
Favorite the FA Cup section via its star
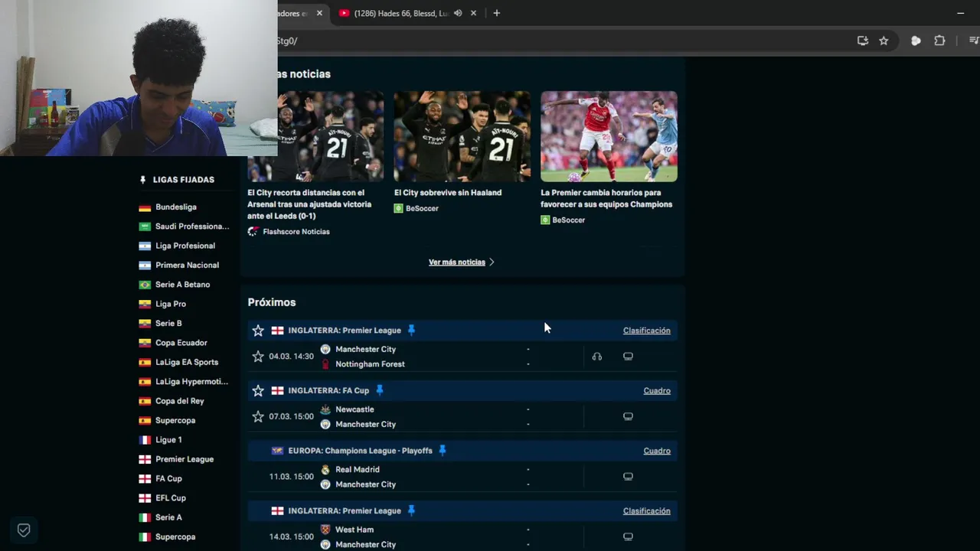pyautogui.click(x=258, y=391)
